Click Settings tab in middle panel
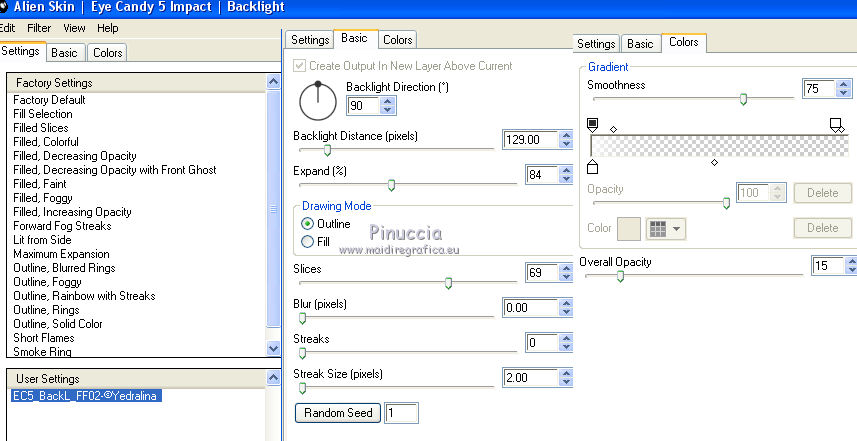This screenshot has height=441, width=857. click(x=310, y=40)
